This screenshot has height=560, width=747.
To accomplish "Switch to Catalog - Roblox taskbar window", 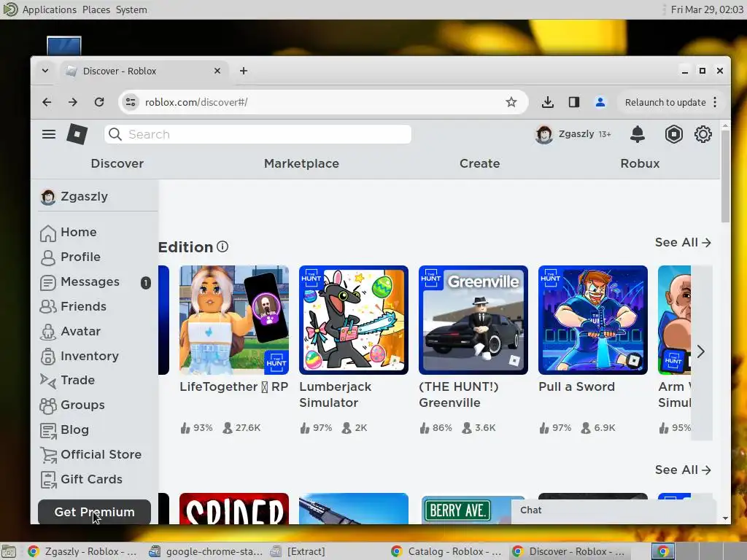I will (x=446, y=551).
